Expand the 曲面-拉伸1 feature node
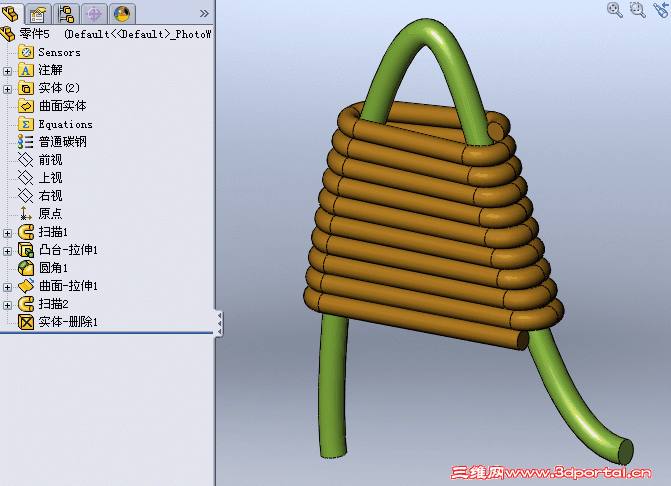Viewport: 671px width, 486px height. [x=7, y=287]
